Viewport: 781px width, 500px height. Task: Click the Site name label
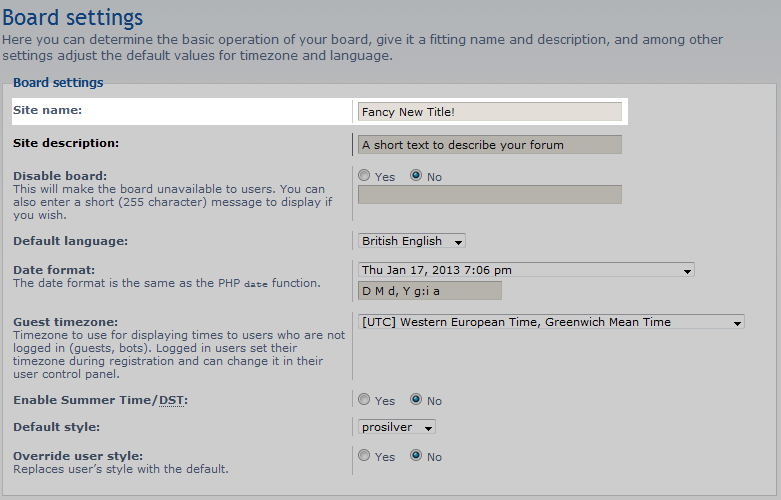[47, 109]
